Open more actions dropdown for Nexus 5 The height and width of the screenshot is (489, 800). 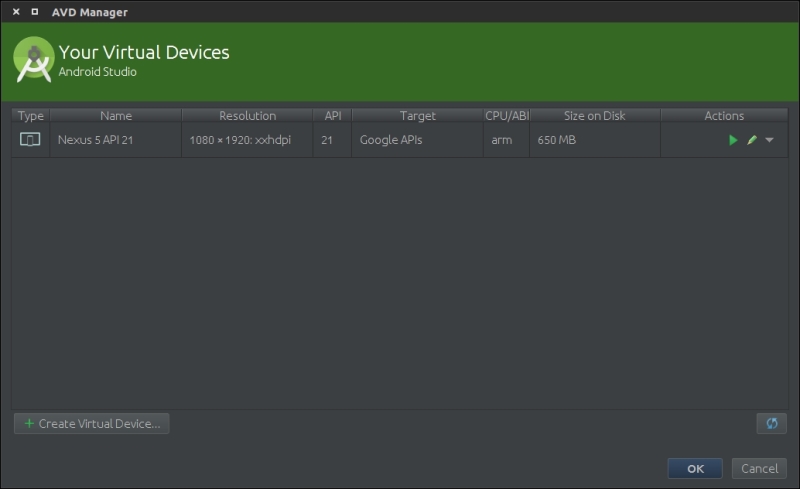(769, 140)
